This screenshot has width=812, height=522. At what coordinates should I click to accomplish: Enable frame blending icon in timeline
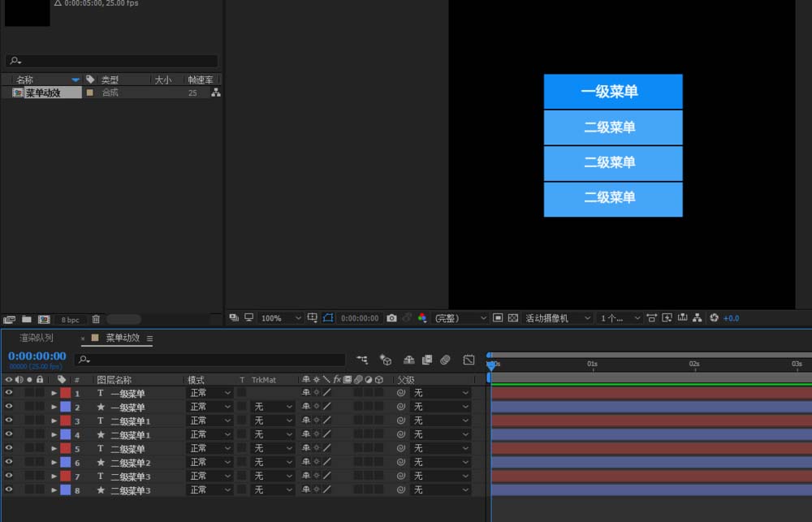tap(427, 360)
